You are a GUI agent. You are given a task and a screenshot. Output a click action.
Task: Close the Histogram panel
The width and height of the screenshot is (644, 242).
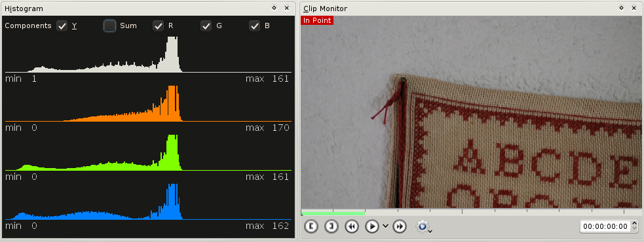point(287,8)
